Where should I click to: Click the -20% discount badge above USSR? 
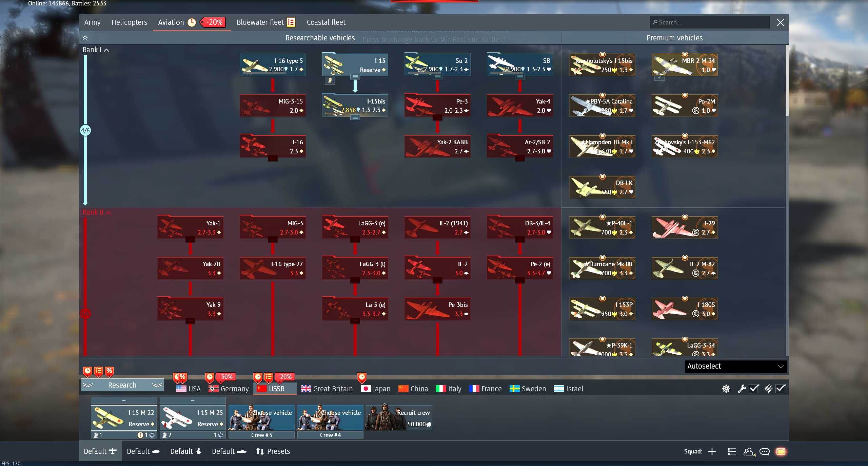[285, 377]
